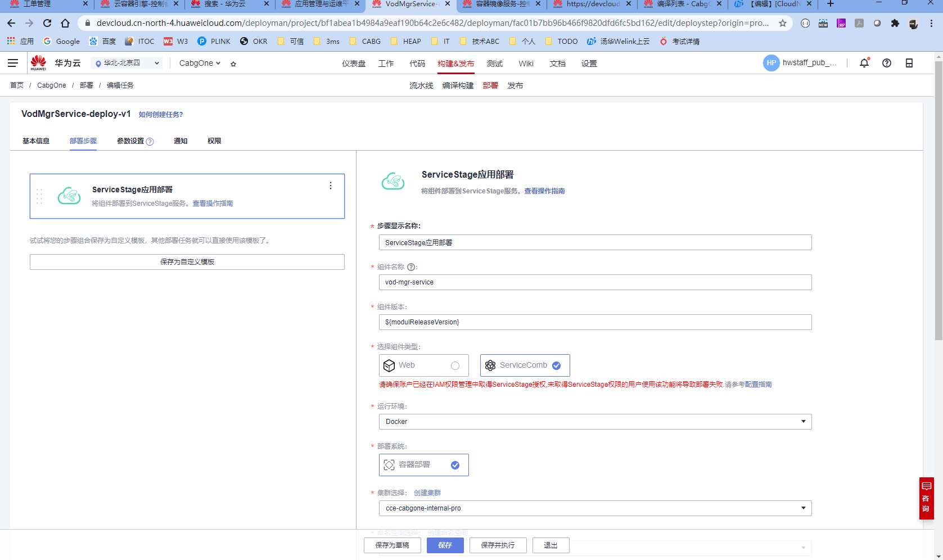Switch to the 工单管理 browser tab

[x=37, y=4]
